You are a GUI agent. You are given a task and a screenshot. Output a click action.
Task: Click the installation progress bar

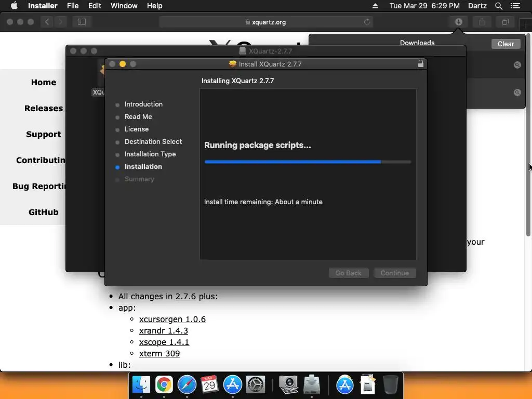[308, 162]
